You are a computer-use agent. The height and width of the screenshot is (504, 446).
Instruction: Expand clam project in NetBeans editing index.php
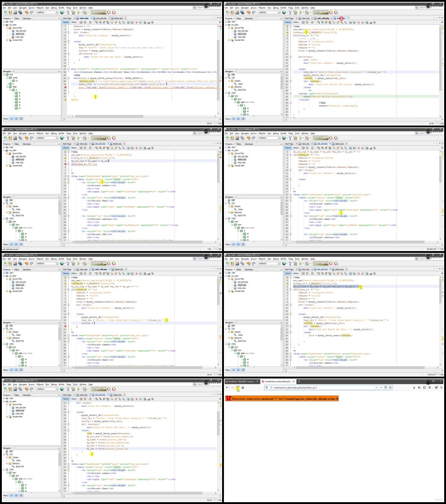tap(4, 22)
